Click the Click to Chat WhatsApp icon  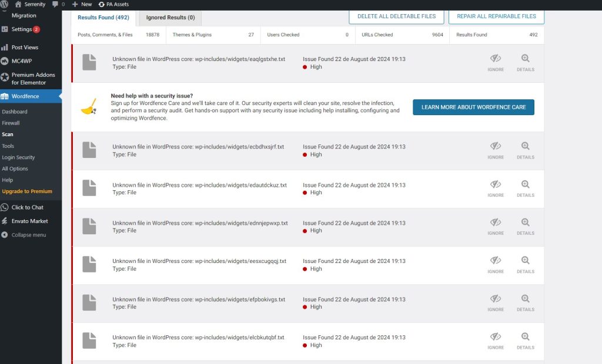(5, 207)
